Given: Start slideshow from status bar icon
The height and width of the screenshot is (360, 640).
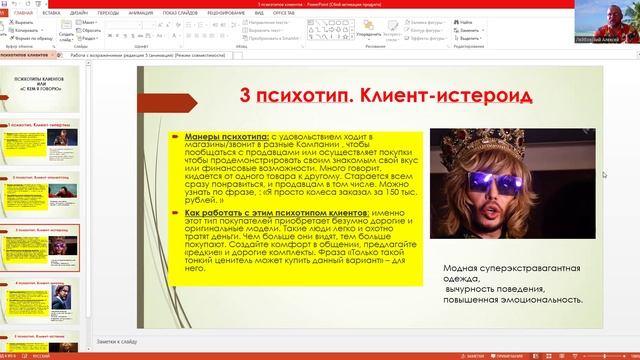Looking at the screenshot, I should (x=575, y=356).
